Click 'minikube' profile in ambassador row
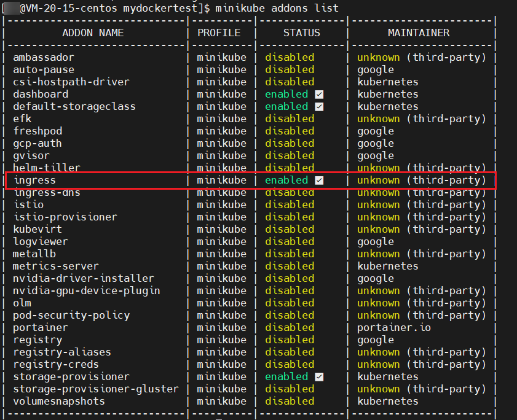 point(221,57)
